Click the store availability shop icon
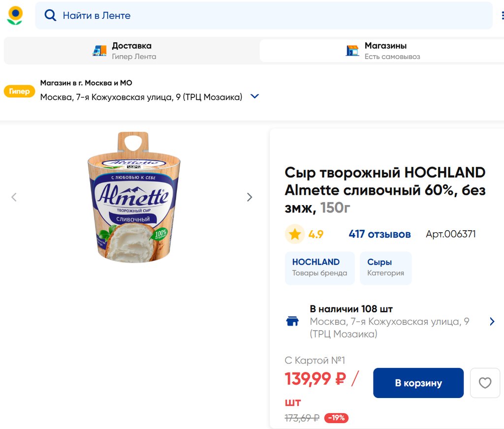The width and height of the screenshot is (504, 429). tap(292, 322)
